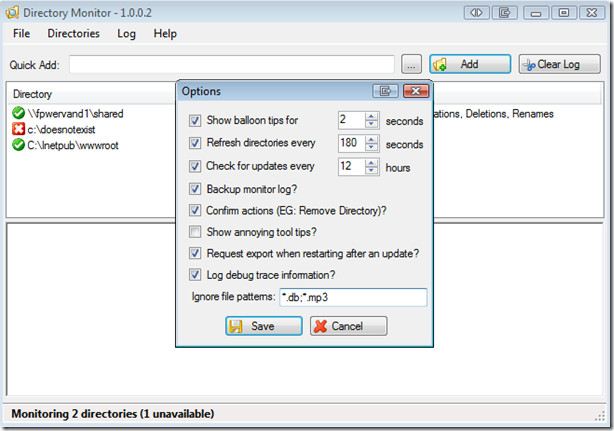Toggle Refresh directories every checkbox

coord(195,143)
